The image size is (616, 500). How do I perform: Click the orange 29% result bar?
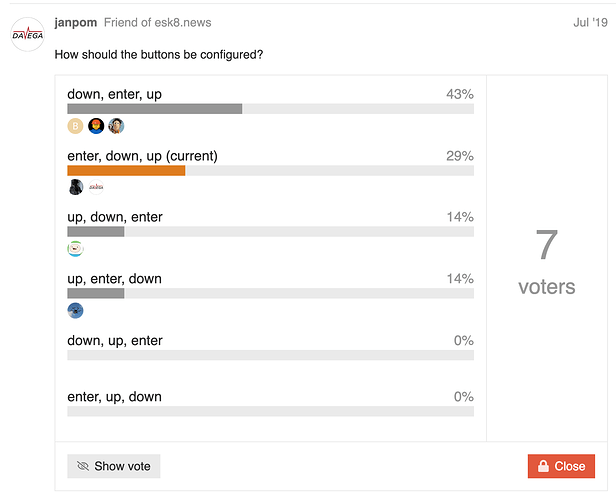coord(126,171)
